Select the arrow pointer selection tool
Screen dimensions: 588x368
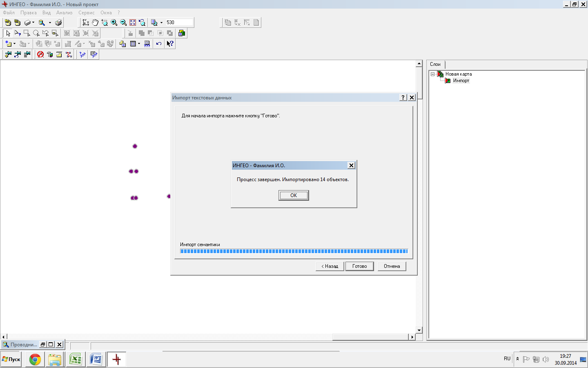tap(8, 33)
